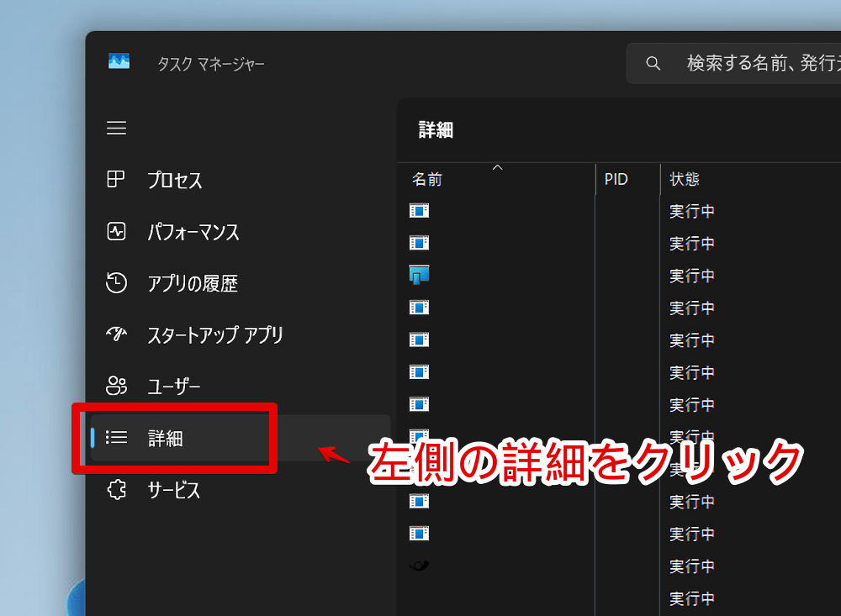Click the サービス puzzle-piece icon
This screenshot has height=616, width=841.
[x=116, y=489]
